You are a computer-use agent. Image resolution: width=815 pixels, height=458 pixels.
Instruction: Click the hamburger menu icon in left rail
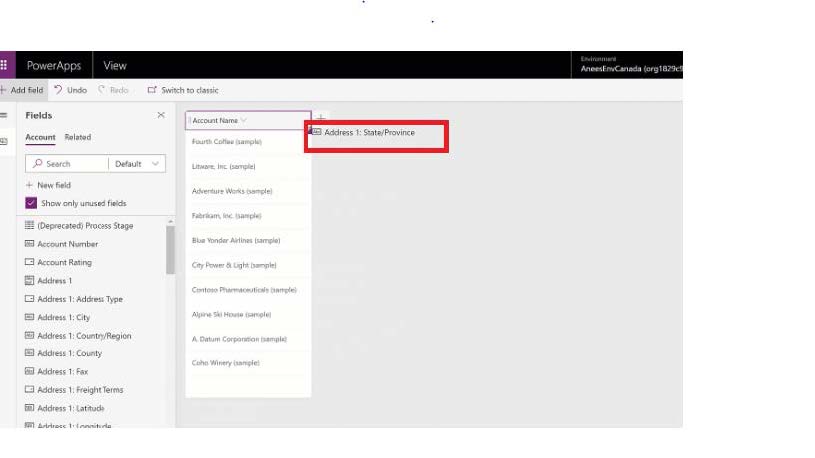4,115
